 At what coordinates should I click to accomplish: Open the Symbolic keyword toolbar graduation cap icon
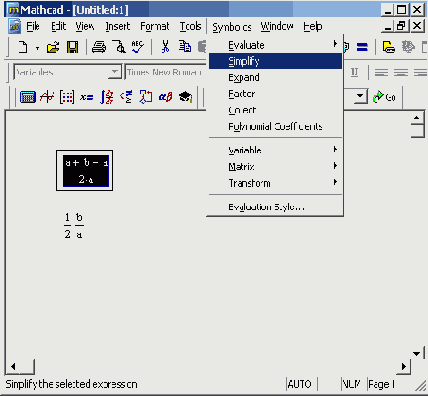185,97
